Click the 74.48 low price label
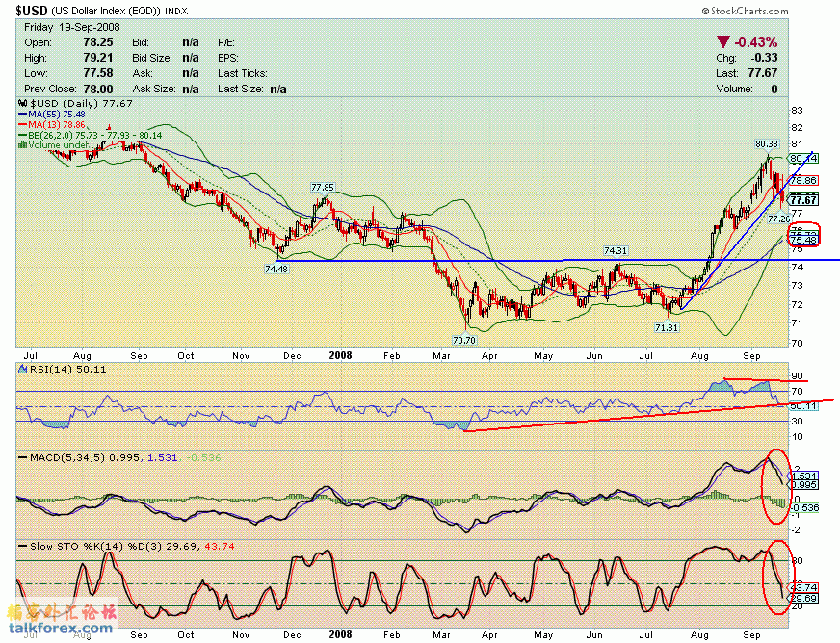 pyautogui.click(x=276, y=269)
